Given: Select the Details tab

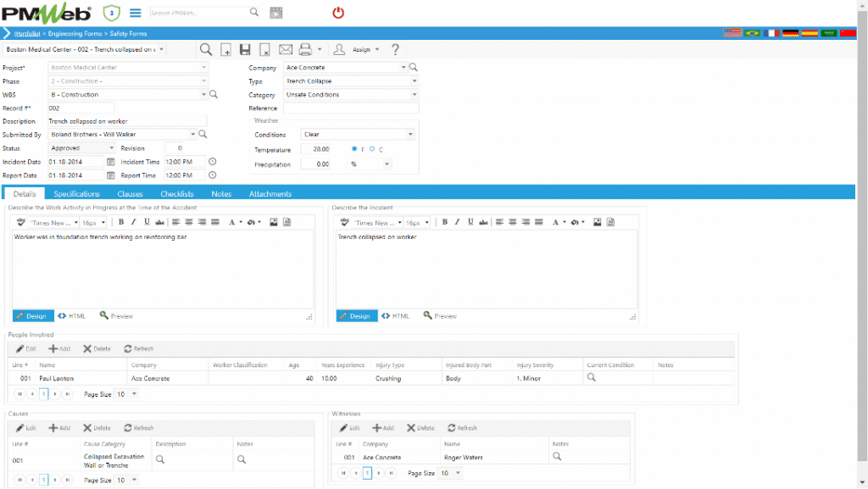Looking at the screenshot, I should [25, 193].
